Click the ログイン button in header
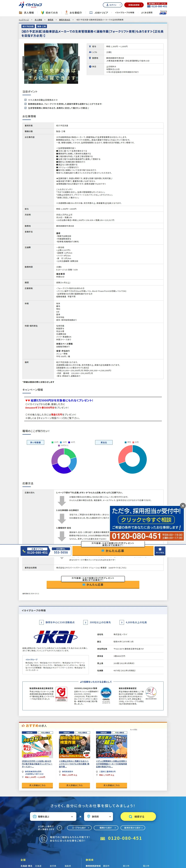Image resolution: width=186 pixels, height=868 pixels. [112, 5]
